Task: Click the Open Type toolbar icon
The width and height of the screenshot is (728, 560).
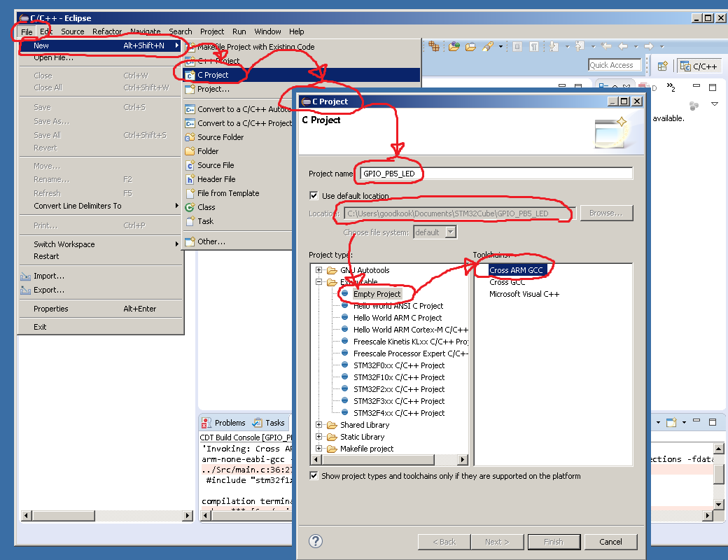Action: (454, 46)
